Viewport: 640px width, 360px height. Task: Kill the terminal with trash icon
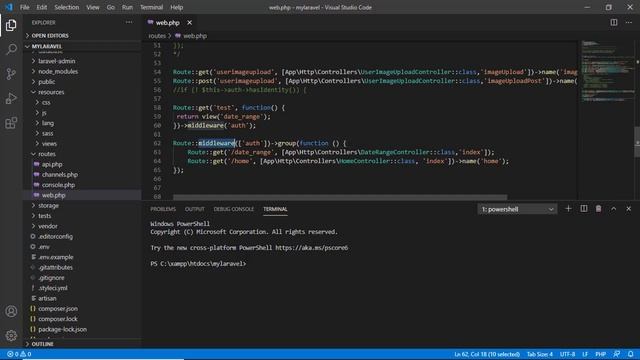pos(598,209)
